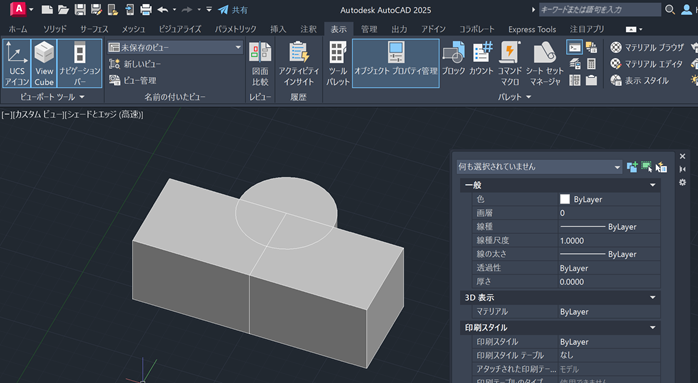Open from Web & Mobile icon
Screen dimensions: 698x383
point(113,9)
